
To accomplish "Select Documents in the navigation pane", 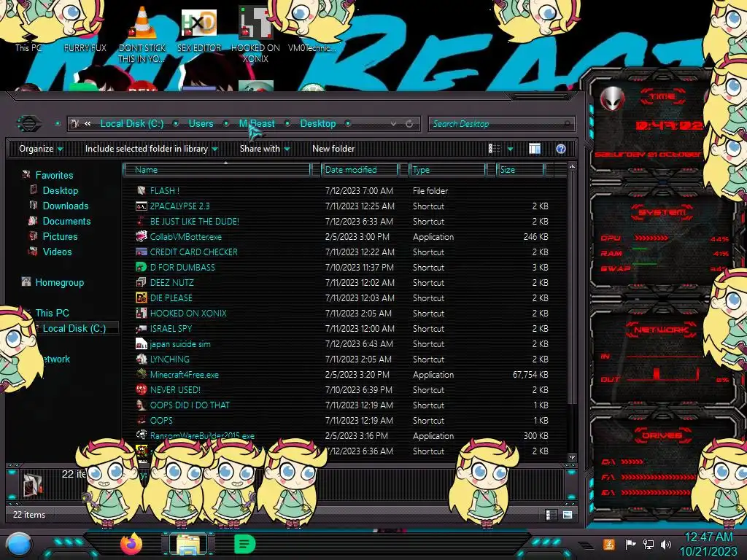I will pos(66,221).
